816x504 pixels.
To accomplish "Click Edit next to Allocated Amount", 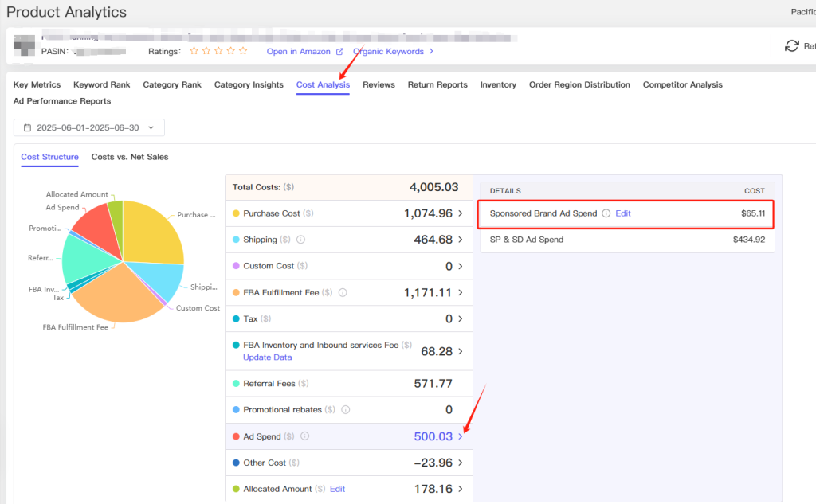I will click(x=337, y=489).
